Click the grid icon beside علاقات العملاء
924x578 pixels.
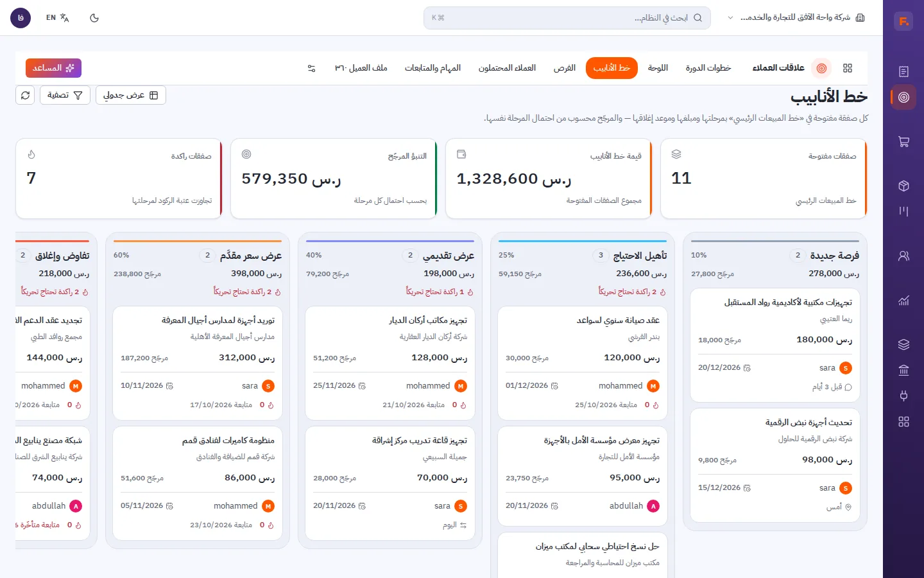click(x=848, y=68)
